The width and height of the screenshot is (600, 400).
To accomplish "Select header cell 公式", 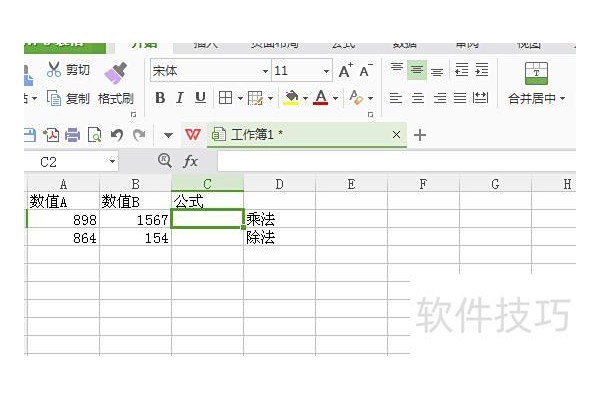I will tap(207, 201).
